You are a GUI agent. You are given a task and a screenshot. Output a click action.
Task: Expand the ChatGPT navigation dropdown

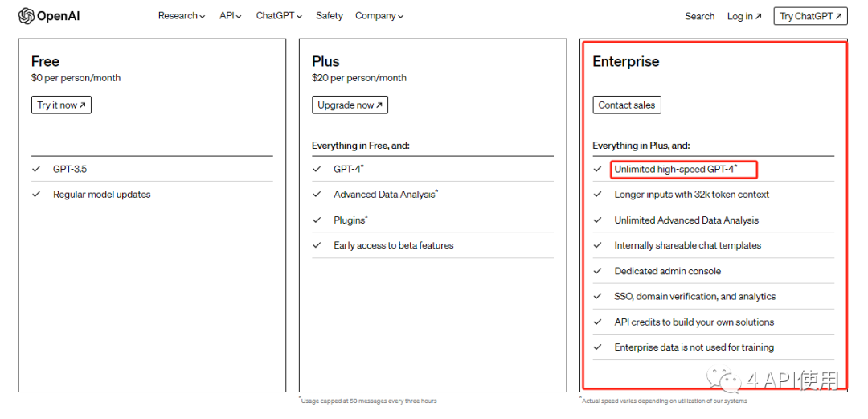279,16
